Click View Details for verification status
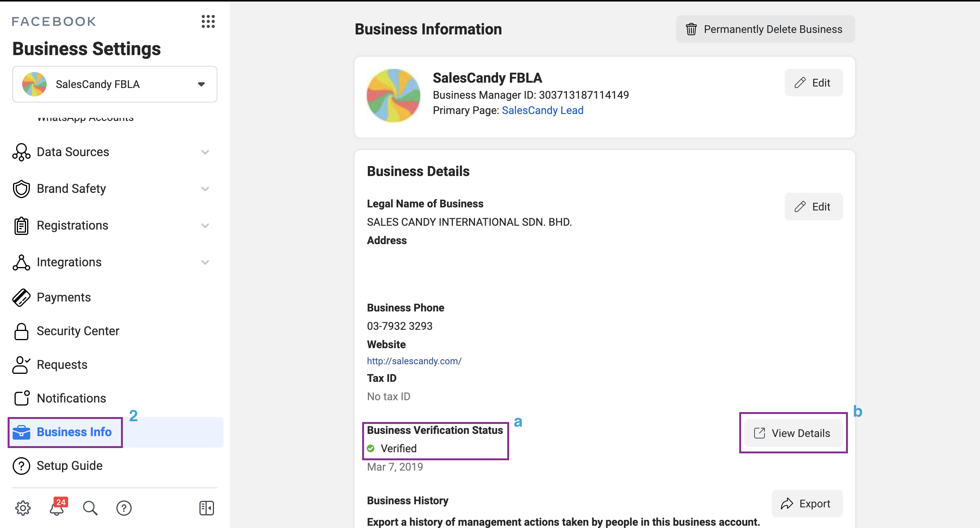The width and height of the screenshot is (980, 528). (793, 433)
